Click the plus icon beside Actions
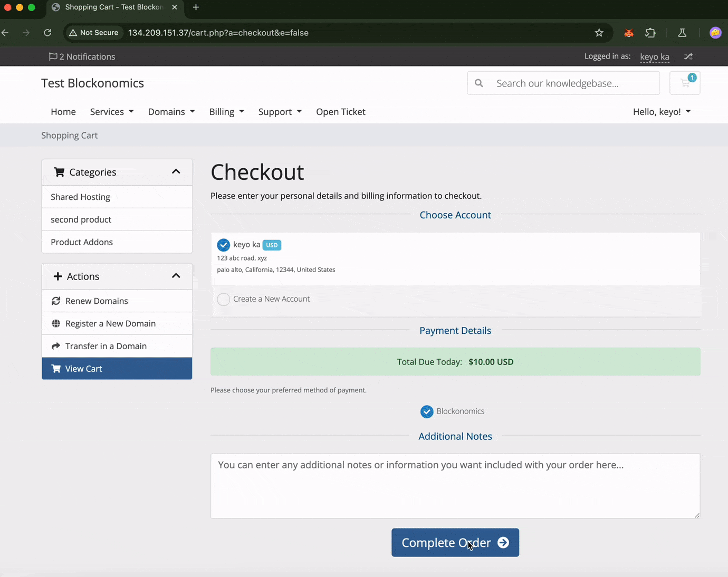This screenshot has width=728, height=577. pos(58,276)
